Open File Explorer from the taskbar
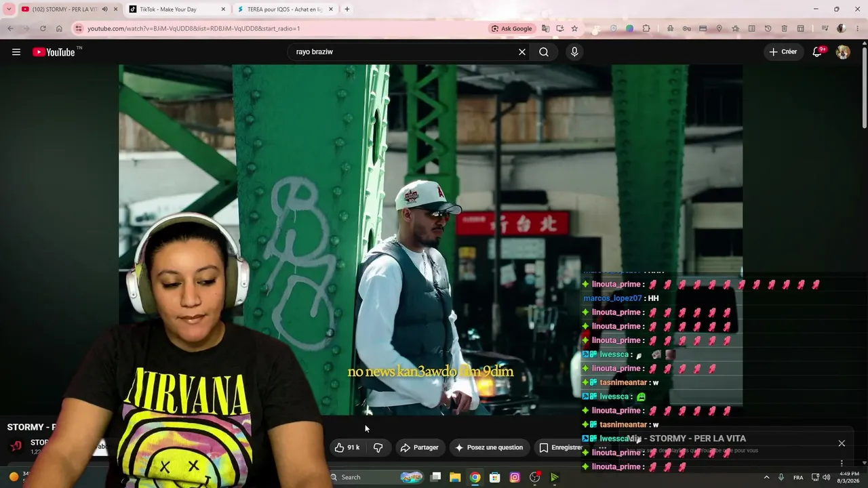Screen dimensions: 868x488 [455, 477]
